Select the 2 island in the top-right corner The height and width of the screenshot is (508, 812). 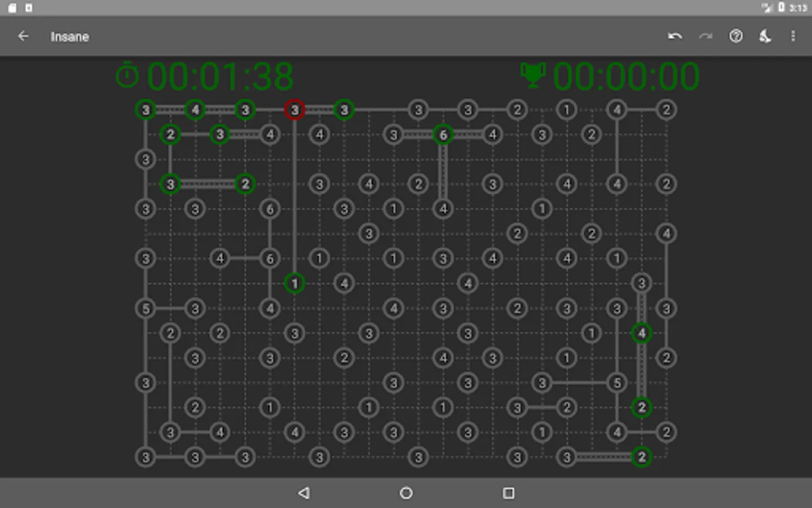667,110
